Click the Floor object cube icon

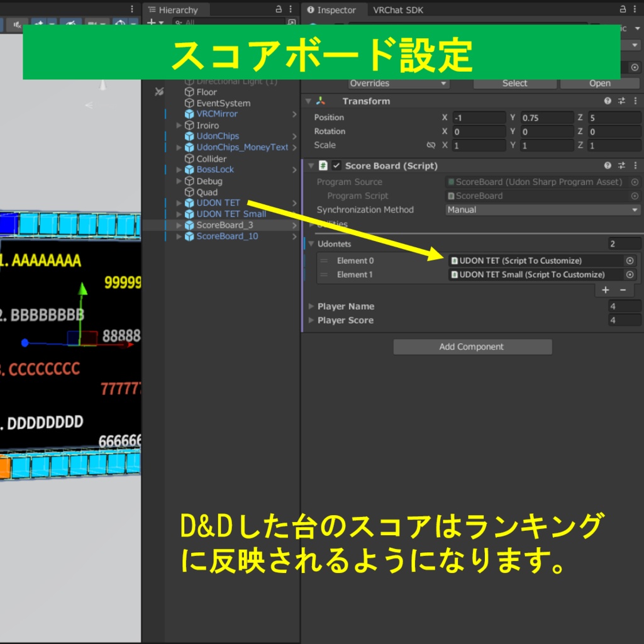189,92
